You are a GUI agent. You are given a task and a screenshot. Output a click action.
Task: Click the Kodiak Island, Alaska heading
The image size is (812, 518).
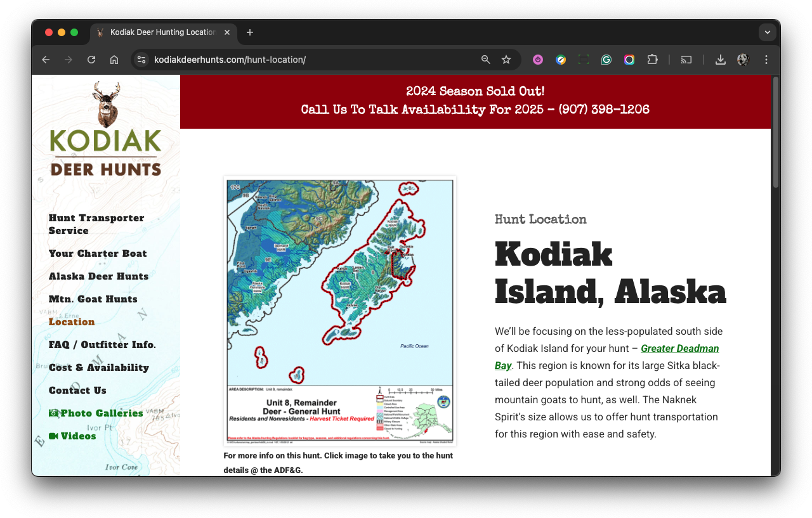610,273
